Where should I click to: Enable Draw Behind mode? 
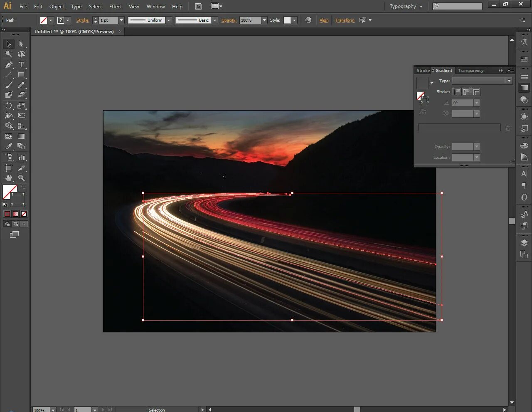pos(15,224)
